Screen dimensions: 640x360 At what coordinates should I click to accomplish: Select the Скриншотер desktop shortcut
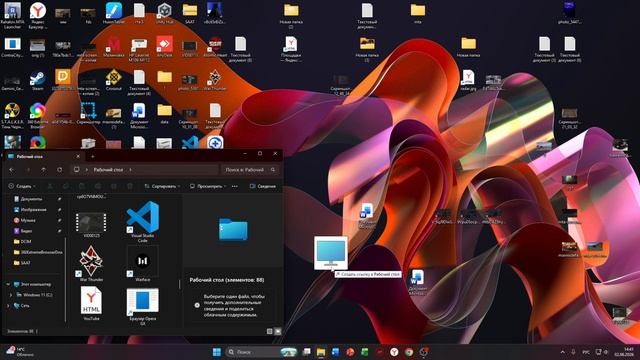[88, 113]
